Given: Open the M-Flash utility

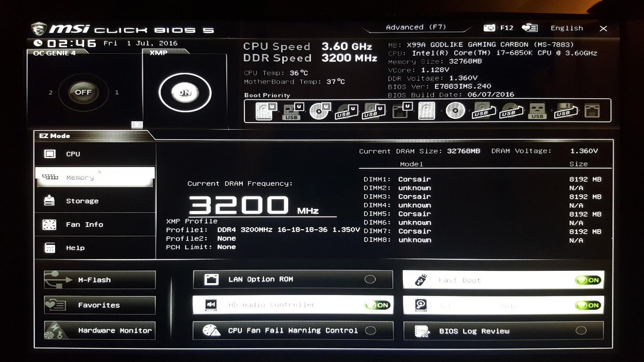Looking at the screenshot, I should pos(100,280).
